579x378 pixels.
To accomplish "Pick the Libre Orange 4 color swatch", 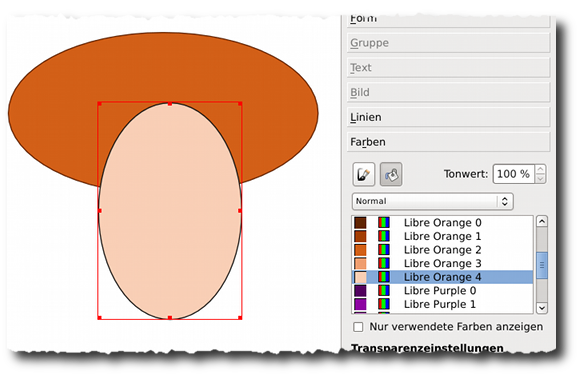I will tap(360, 277).
